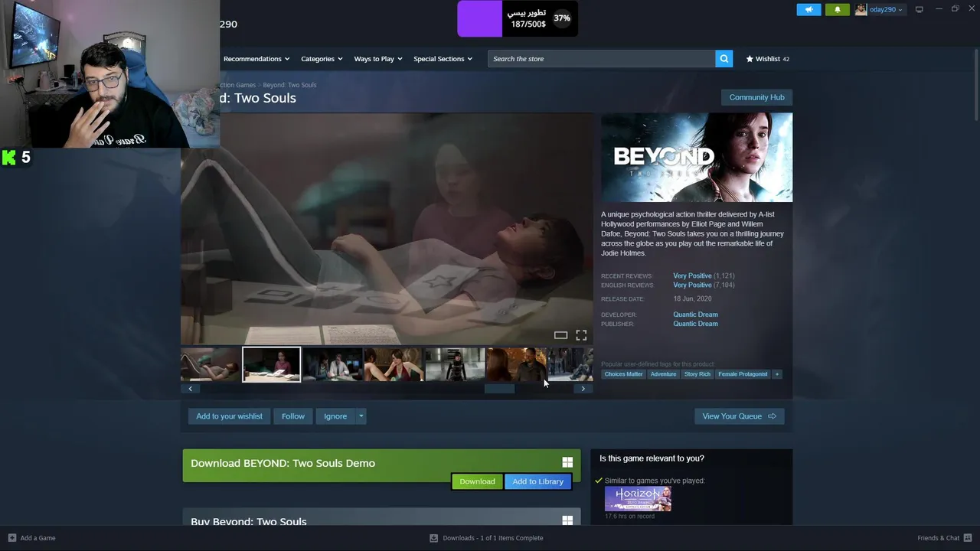This screenshot has width=980, height=551.
Task: Click the Downloads icon in bottom bar
Action: (x=433, y=538)
